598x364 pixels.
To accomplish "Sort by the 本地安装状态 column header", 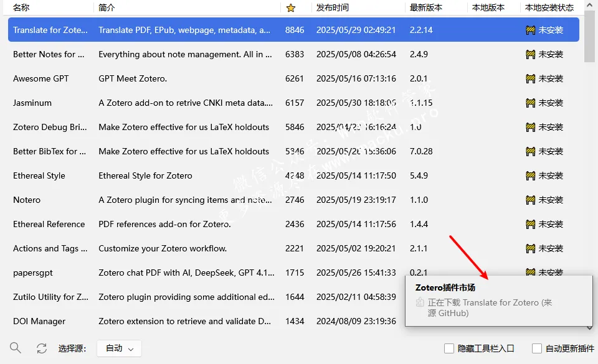I will pos(549,7).
